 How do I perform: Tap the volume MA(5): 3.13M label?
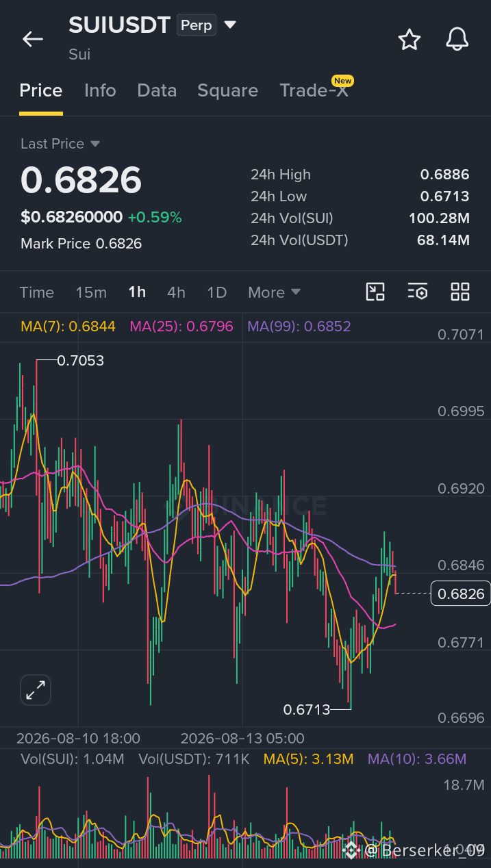[309, 758]
